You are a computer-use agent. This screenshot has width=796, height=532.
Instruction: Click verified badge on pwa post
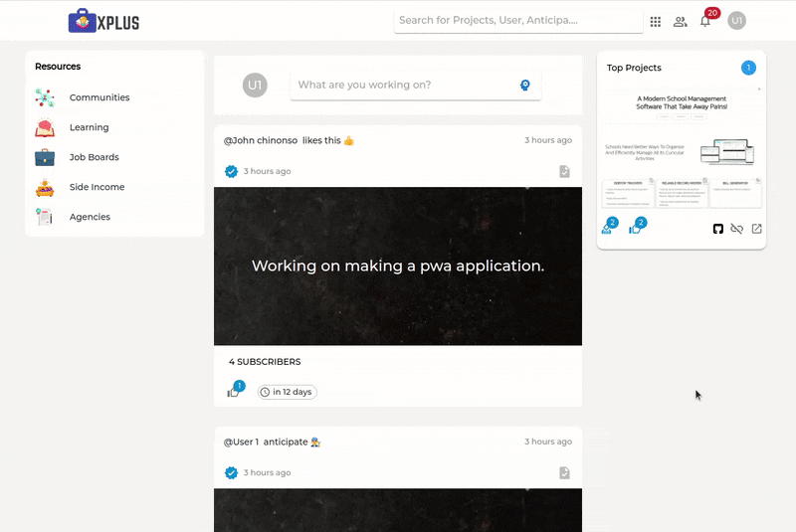[x=231, y=171]
